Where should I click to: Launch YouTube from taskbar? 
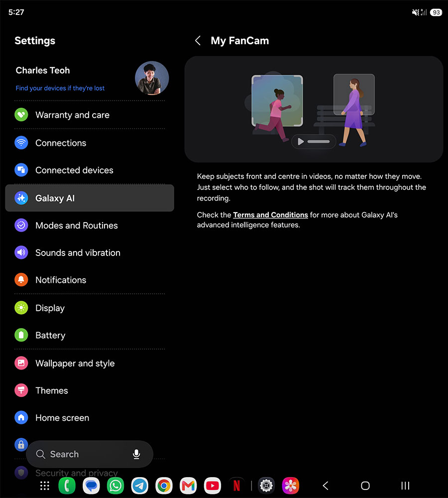click(213, 486)
